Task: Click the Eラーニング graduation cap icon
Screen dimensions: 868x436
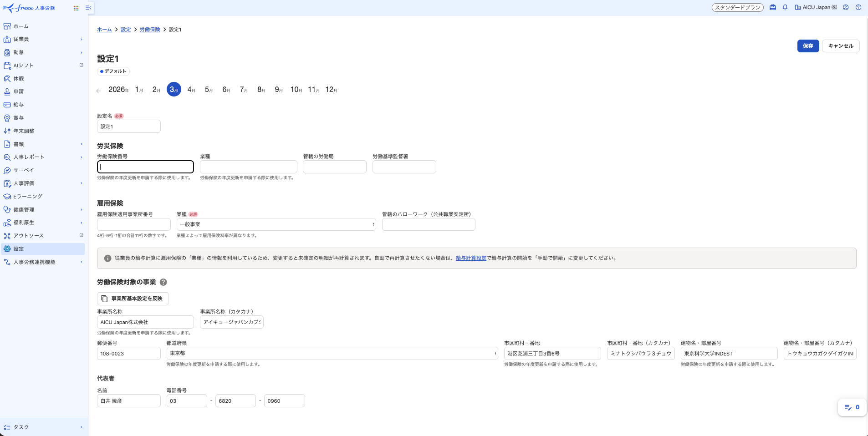Action: pyautogui.click(x=7, y=197)
